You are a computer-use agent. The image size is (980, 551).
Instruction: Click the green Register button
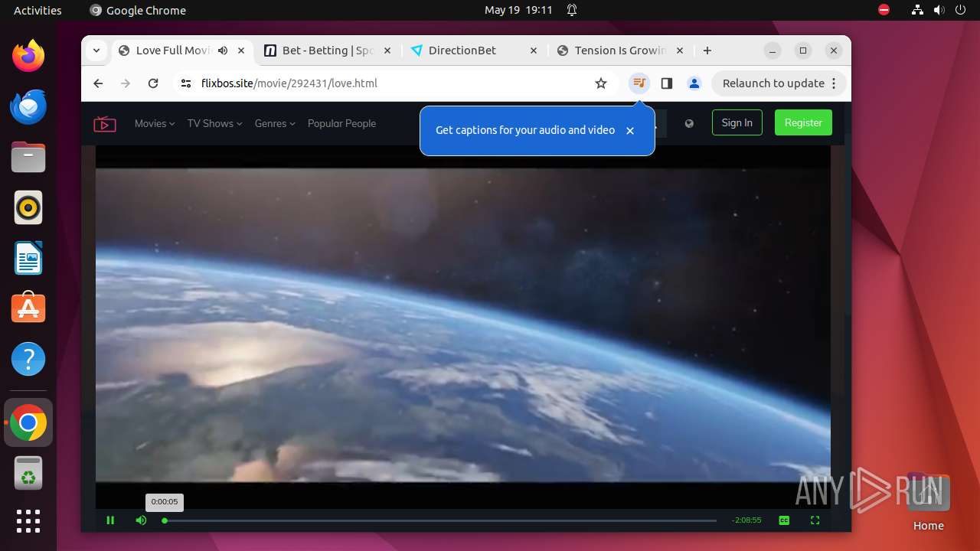[x=803, y=122]
